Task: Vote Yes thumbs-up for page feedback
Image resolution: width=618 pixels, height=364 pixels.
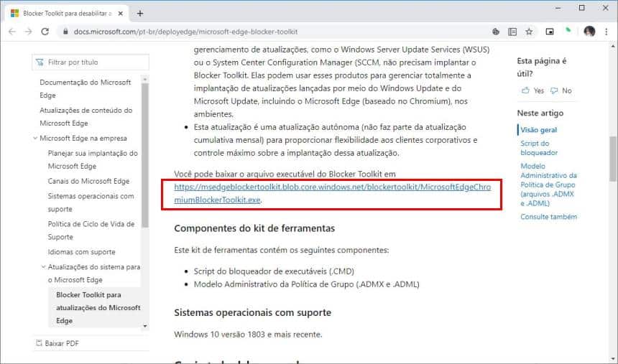Action: click(532, 90)
